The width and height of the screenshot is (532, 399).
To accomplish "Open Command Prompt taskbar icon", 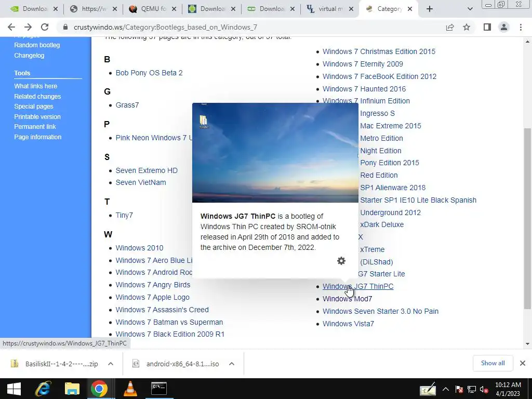I will tap(159, 389).
